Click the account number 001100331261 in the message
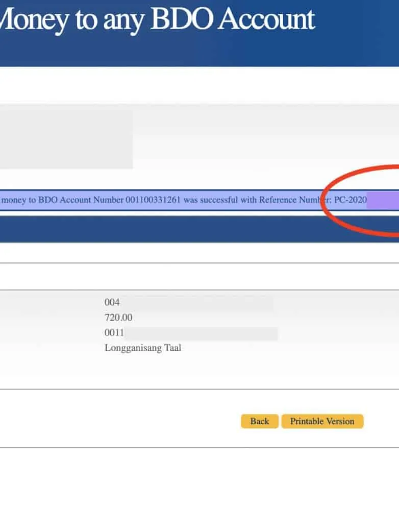 [x=153, y=200]
